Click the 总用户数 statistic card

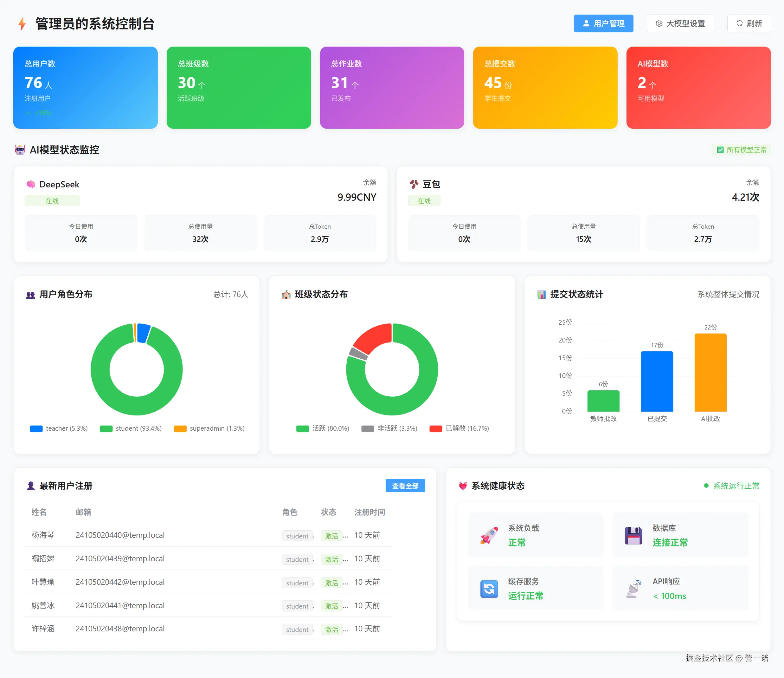pyautogui.click(x=86, y=88)
